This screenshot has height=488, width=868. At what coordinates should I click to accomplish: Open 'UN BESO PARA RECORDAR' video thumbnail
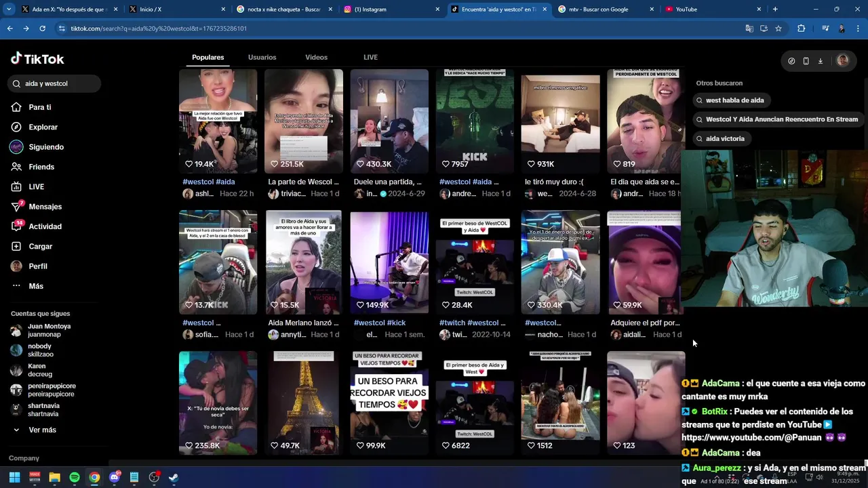pos(389,403)
